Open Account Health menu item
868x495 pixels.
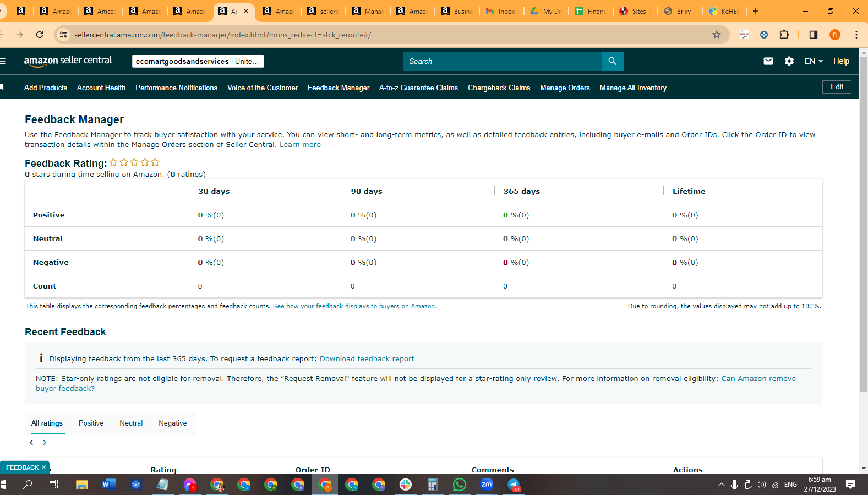point(101,88)
